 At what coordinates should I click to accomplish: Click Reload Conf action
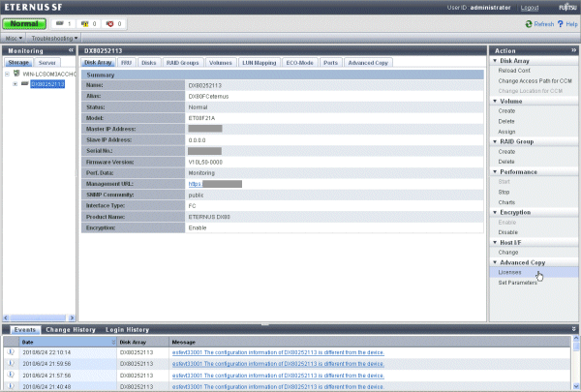pyautogui.click(x=514, y=71)
